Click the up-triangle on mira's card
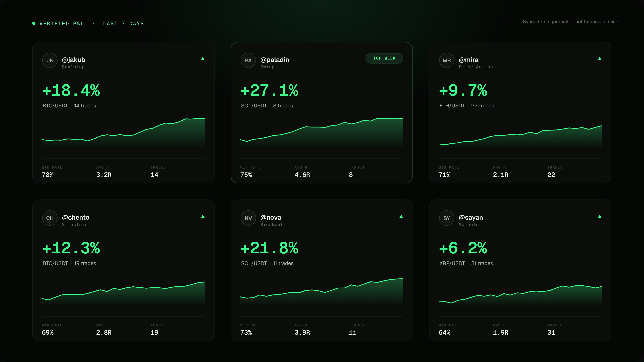 pos(600,59)
